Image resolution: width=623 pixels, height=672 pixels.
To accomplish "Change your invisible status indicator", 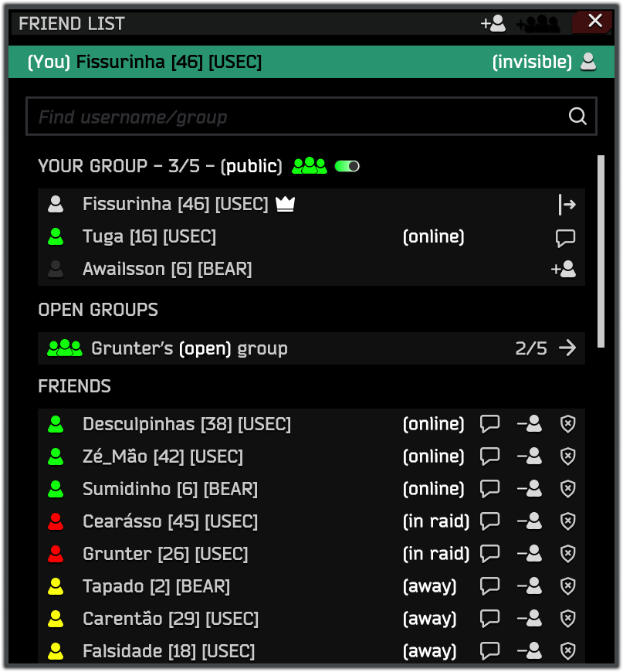I will click(588, 62).
